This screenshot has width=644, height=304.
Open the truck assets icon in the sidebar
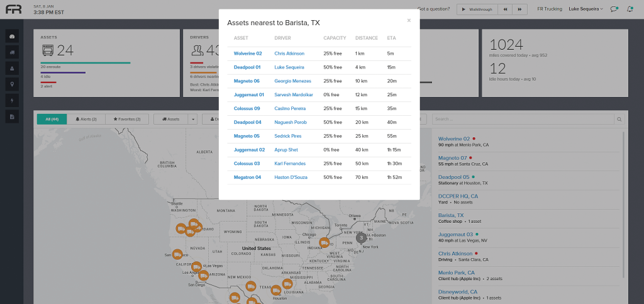pyautogui.click(x=12, y=52)
